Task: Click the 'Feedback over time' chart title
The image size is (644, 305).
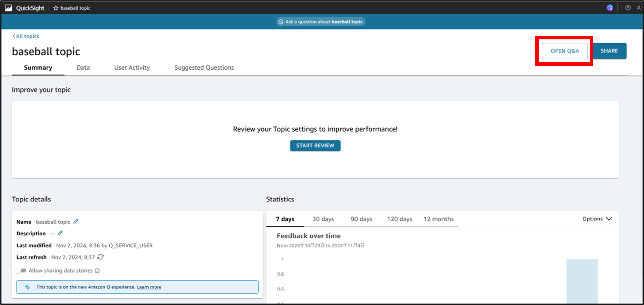Action: click(309, 236)
